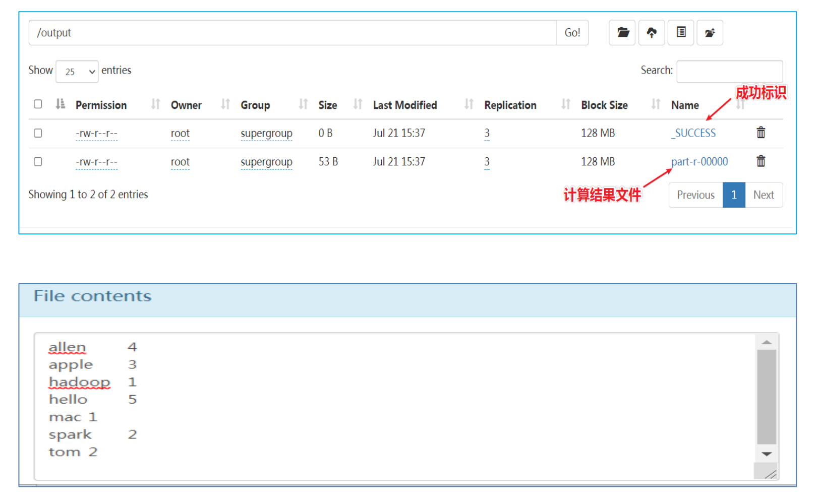This screenshot has height=504, width=820.
Task: Click the Search input box
Action: point(730,71)
